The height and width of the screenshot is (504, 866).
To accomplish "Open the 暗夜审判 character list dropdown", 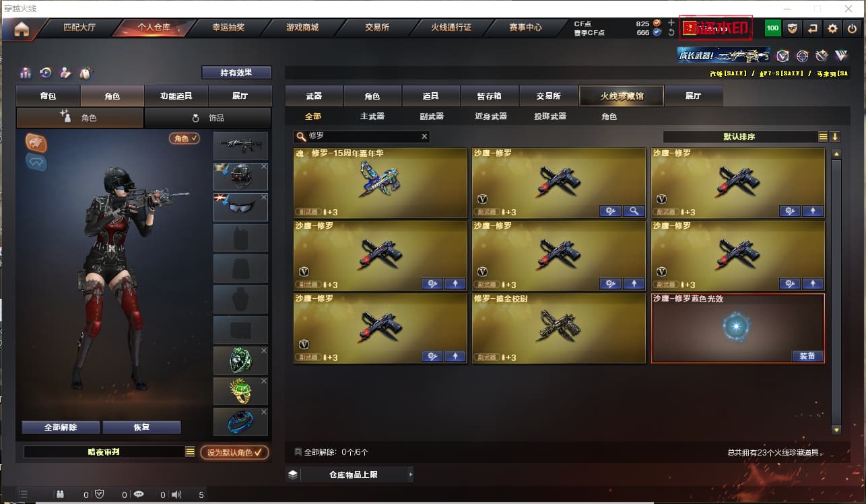I will [x=190, y=452].
